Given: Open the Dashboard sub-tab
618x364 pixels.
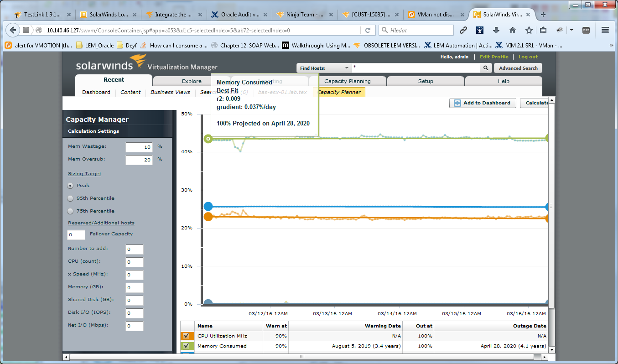Looking at the screenshot, I should pos(96,92).
